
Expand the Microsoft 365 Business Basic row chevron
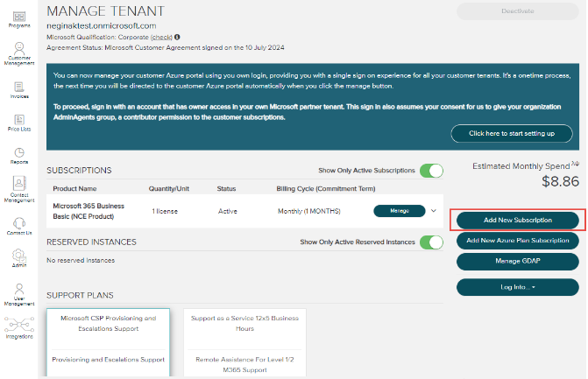point(433,211)
